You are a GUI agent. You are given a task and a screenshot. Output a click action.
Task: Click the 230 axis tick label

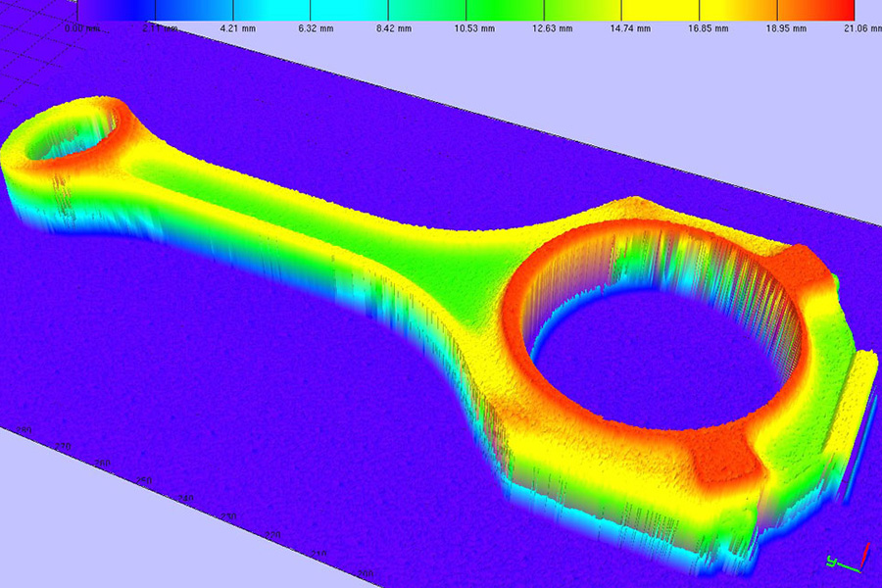(228, 516)
